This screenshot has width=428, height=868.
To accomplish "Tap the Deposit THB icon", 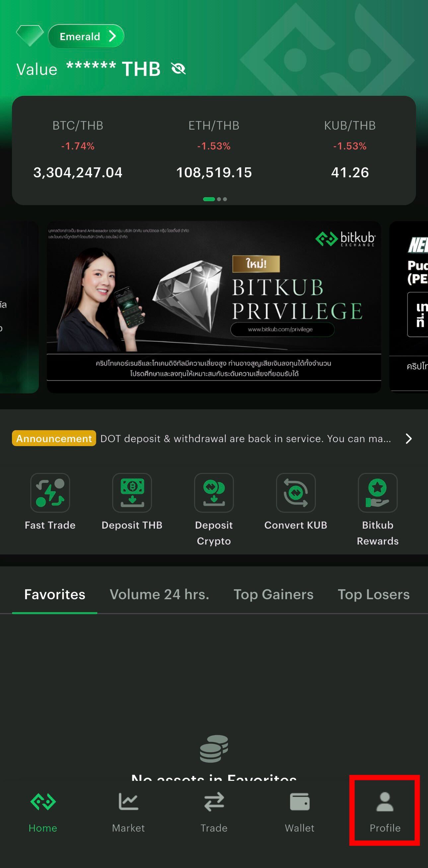I will [132, 492].
